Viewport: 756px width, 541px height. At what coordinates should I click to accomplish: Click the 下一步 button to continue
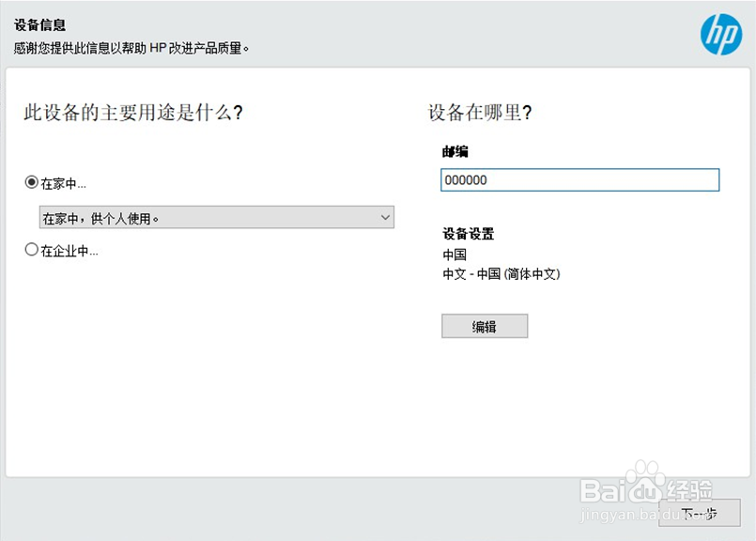point(698,513)
